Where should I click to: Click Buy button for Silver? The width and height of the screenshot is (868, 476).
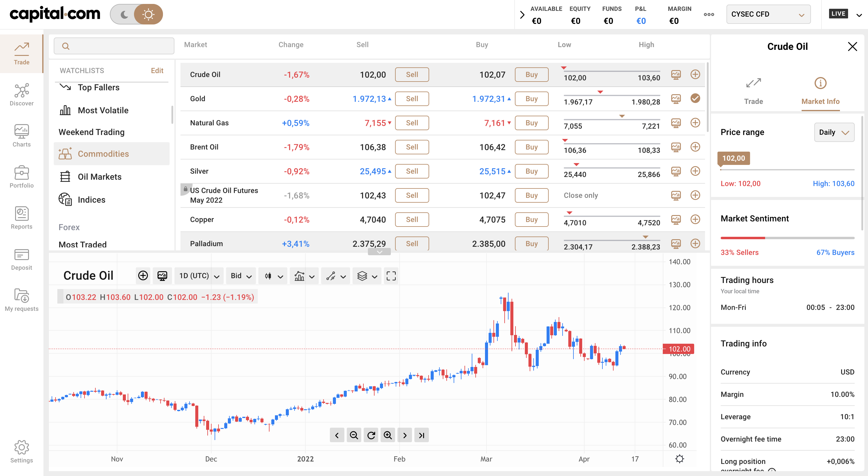tap(531, 171)
